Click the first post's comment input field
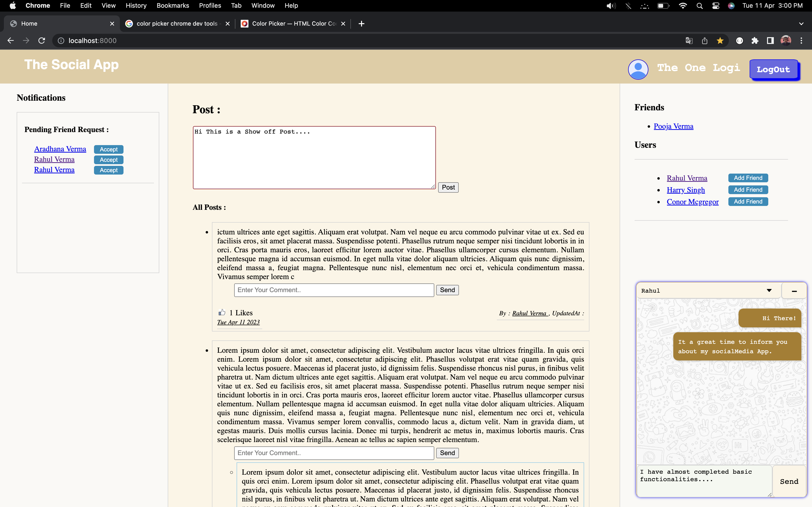 (334, 290)
